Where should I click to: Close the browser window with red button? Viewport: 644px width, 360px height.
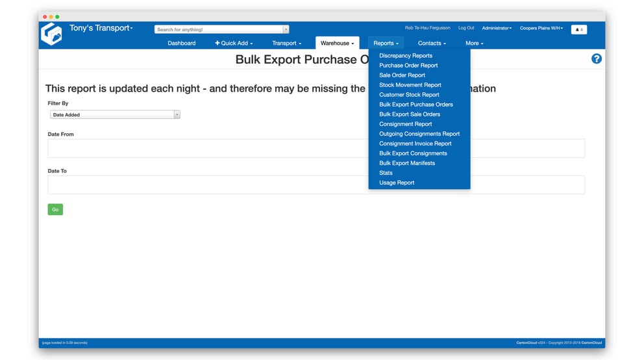point(45,17)
